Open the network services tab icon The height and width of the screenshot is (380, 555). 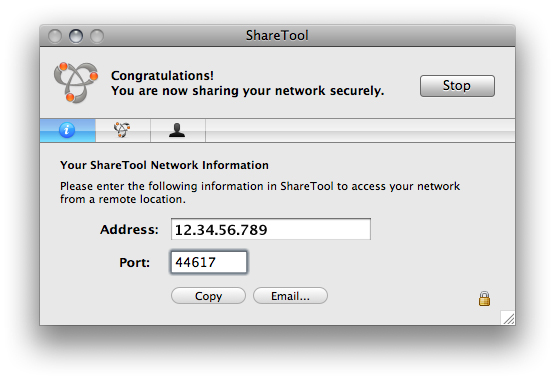point(122,130)
